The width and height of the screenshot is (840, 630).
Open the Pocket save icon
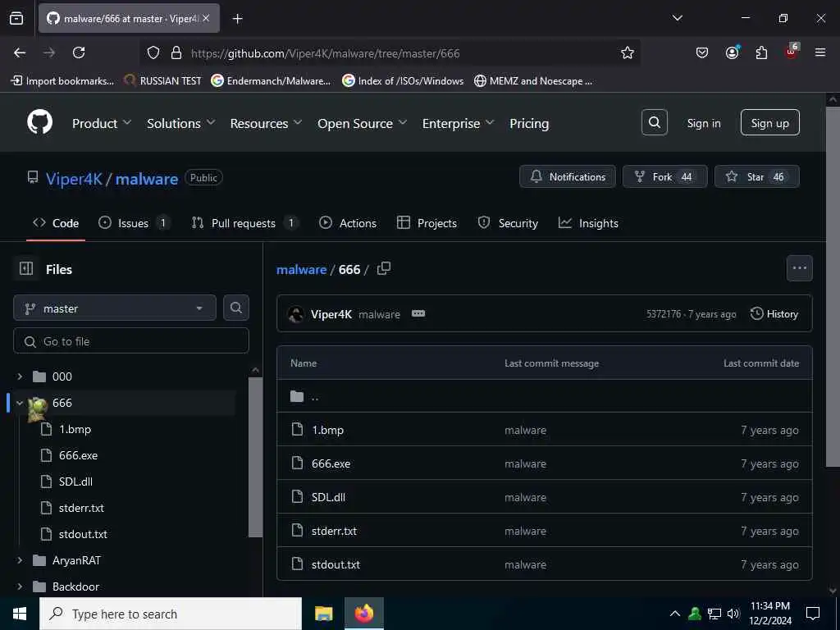[x=702, y=52]
